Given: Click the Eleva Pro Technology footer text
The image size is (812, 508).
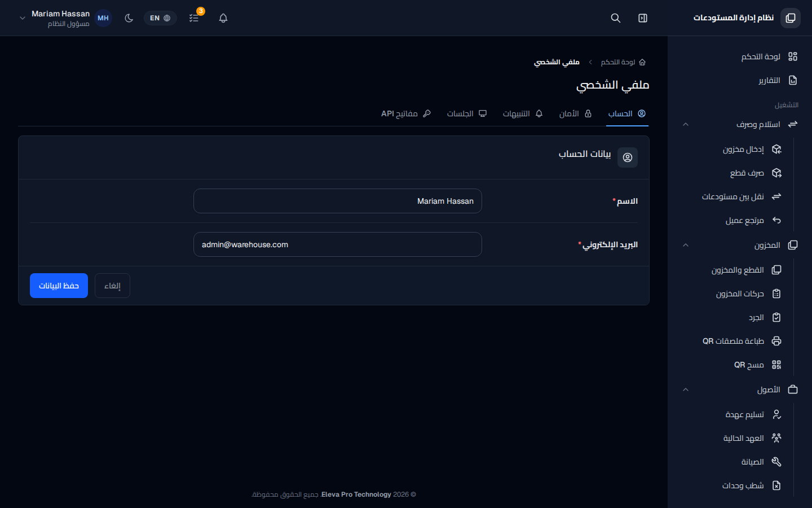Looking at the screenshot, I should click(x=356, y=494).
